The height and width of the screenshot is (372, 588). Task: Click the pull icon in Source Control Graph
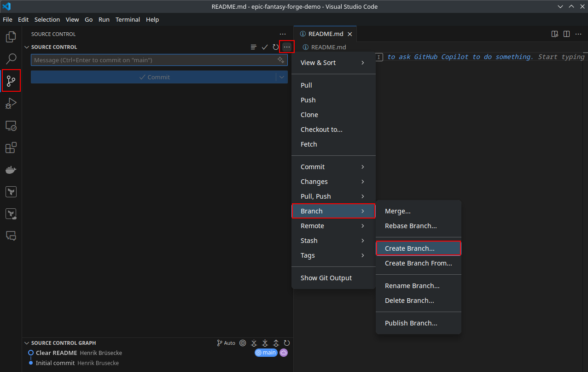(x=265, y=343)
